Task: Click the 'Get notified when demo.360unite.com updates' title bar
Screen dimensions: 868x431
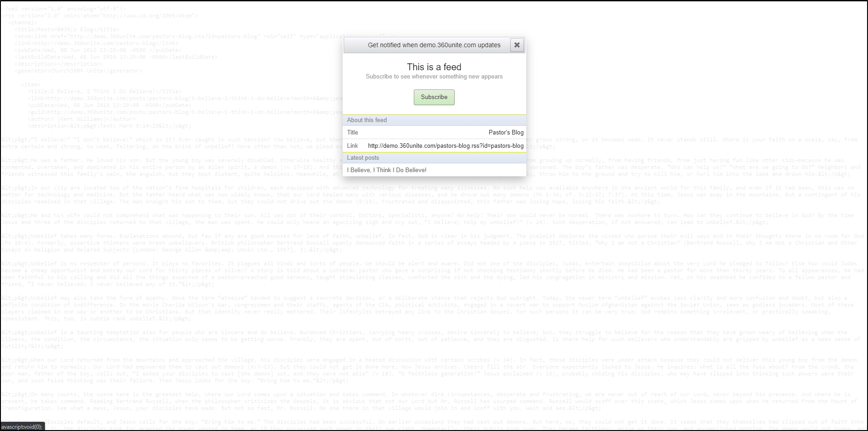Action: (x=434, y=45)
